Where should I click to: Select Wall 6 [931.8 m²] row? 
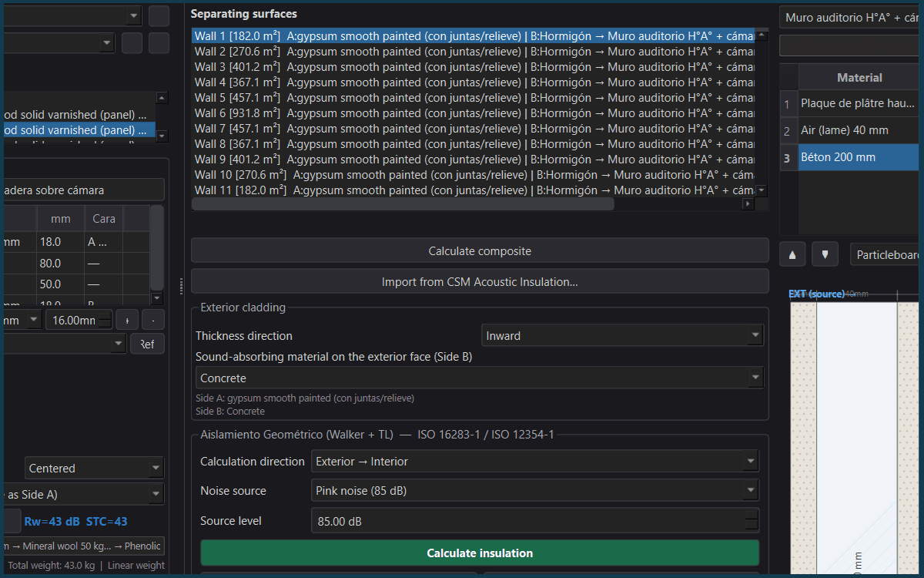click(x=474, y=113)
